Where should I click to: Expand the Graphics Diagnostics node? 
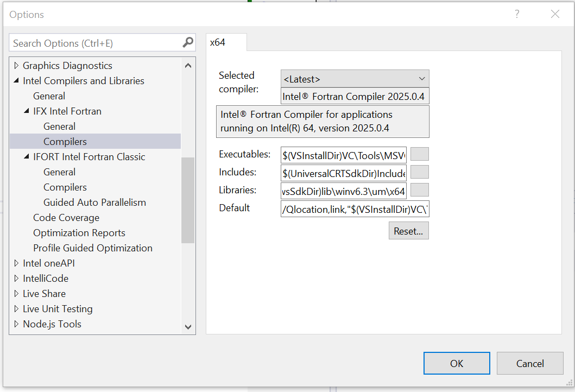(16, 65)
